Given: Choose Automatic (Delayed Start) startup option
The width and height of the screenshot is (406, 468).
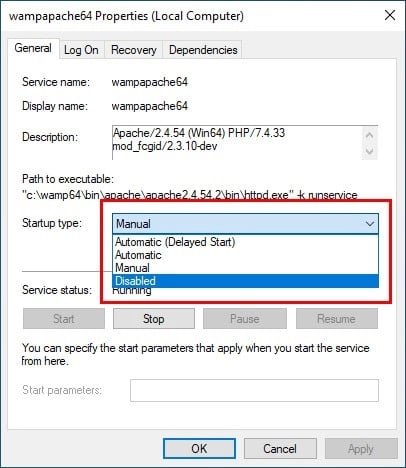Looking at the screenshot, I should (245, 242).
